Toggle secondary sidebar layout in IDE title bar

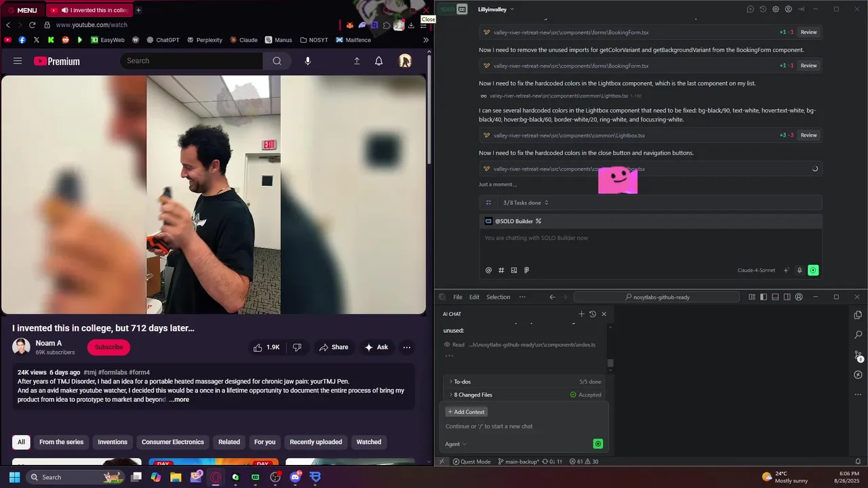click(787, 297)
